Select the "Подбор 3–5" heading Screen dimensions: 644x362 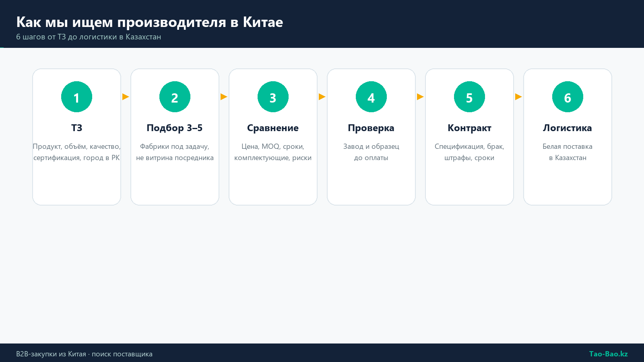[175, 128]
